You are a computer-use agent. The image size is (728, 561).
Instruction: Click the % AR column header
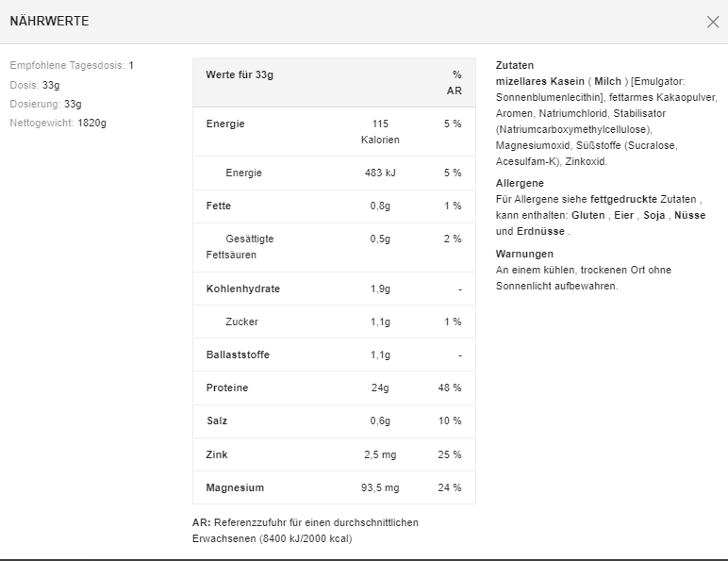[454, 82]
